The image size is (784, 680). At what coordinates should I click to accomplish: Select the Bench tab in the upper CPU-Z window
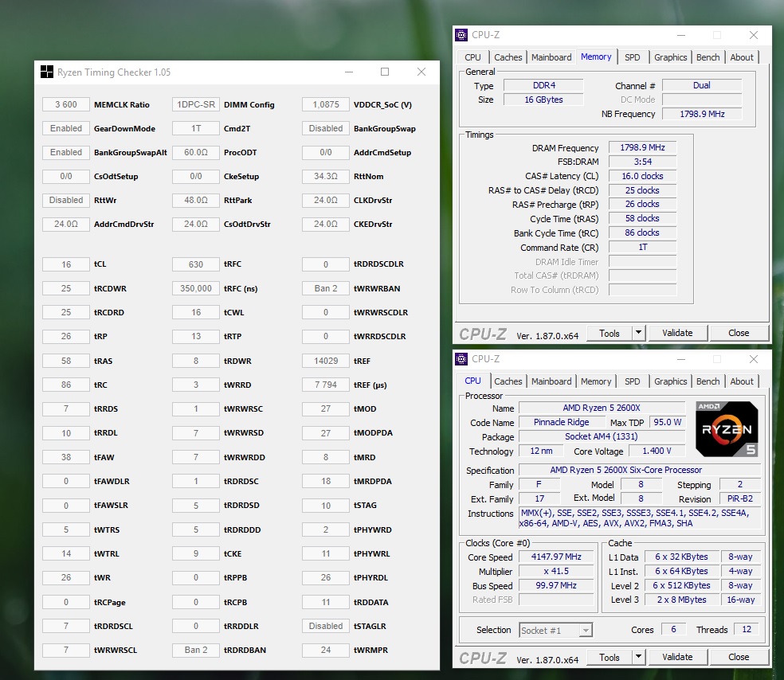coord(708,57)
